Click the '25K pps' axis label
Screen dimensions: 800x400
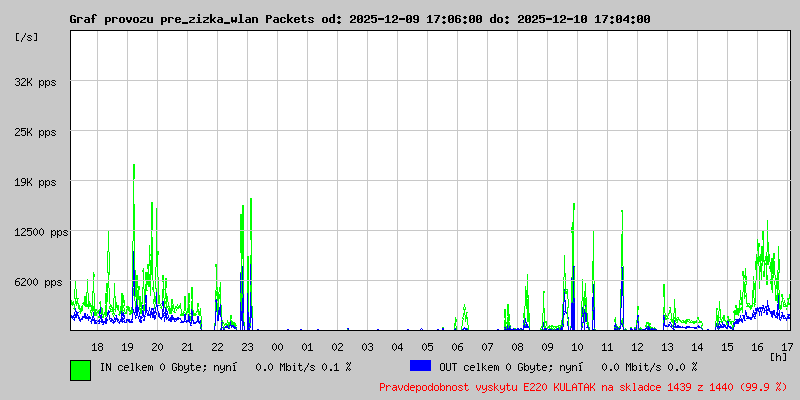(36, 132)
